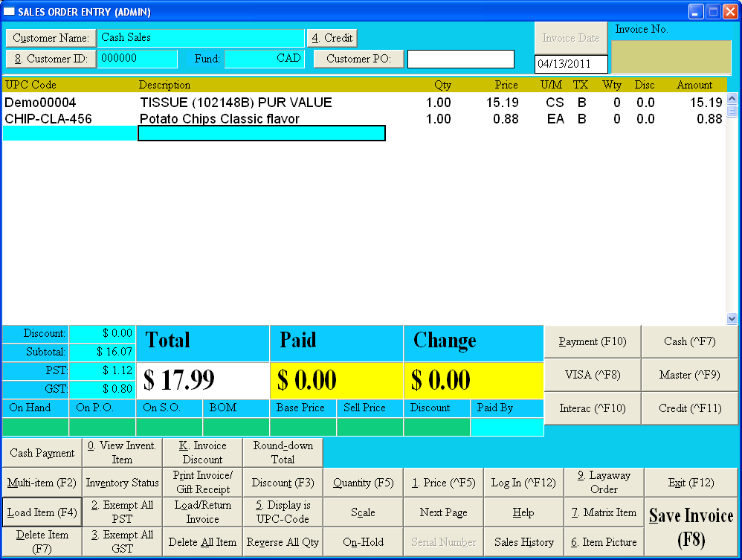Click the Quantity (F5) button
The image size is (742, 560).
pos(363,483)
